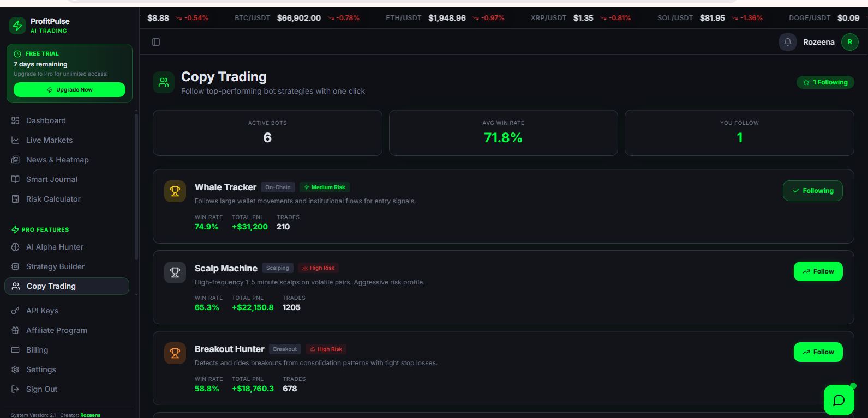Click the Sign Out arrow icon
868x418 pixels.
coord(15,389)
